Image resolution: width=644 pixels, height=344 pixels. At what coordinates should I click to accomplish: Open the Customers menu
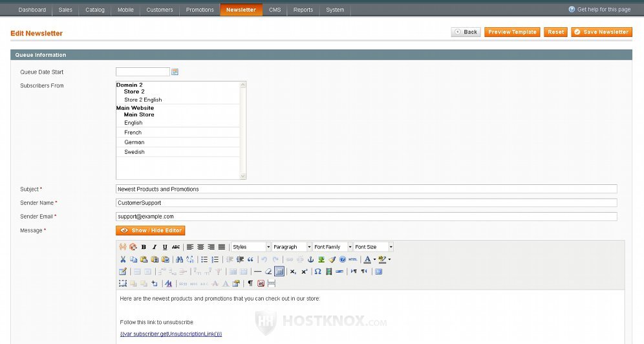[159, 10]
